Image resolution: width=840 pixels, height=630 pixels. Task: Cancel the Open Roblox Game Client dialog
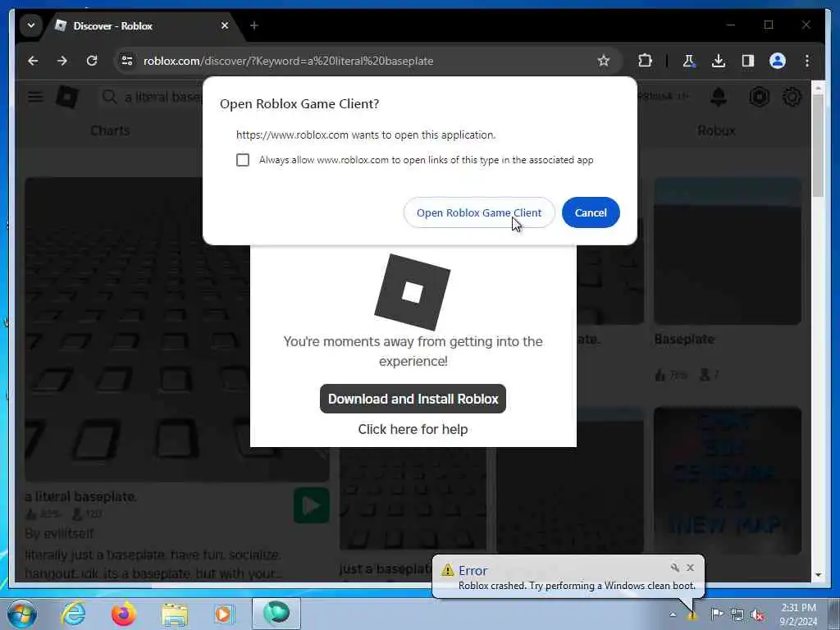pyautogui.click(x=591, y=212)
